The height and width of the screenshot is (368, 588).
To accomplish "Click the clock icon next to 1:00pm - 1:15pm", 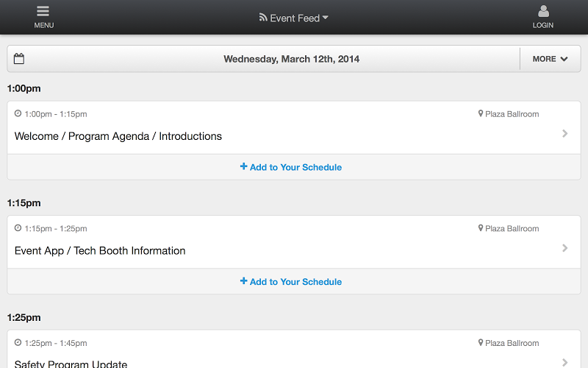I will tap(18, 113).
